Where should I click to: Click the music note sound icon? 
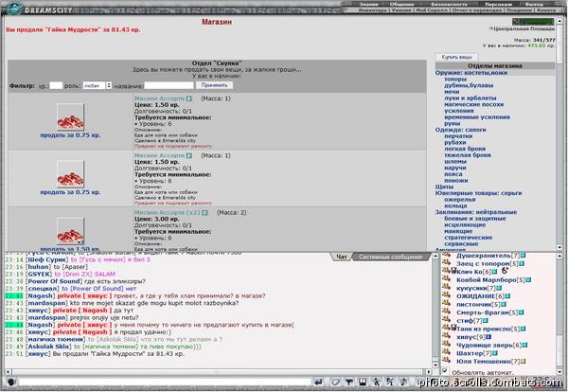click(x=403, y=382)
